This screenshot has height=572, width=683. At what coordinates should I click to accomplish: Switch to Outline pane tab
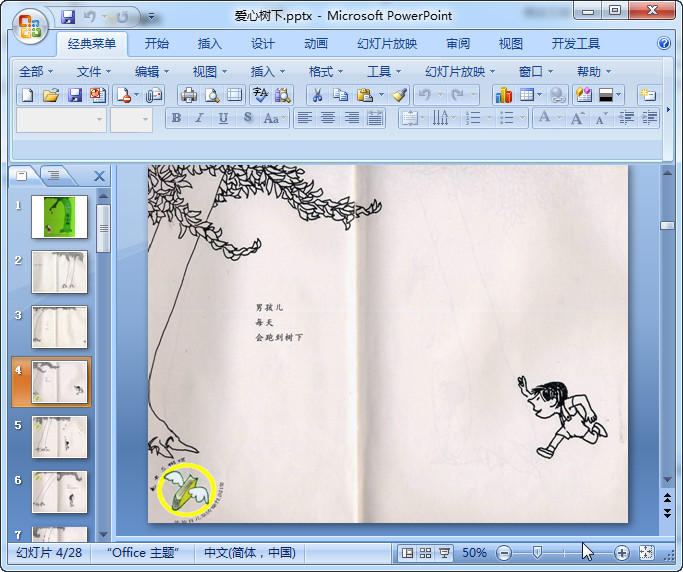[x=54, y=175]
